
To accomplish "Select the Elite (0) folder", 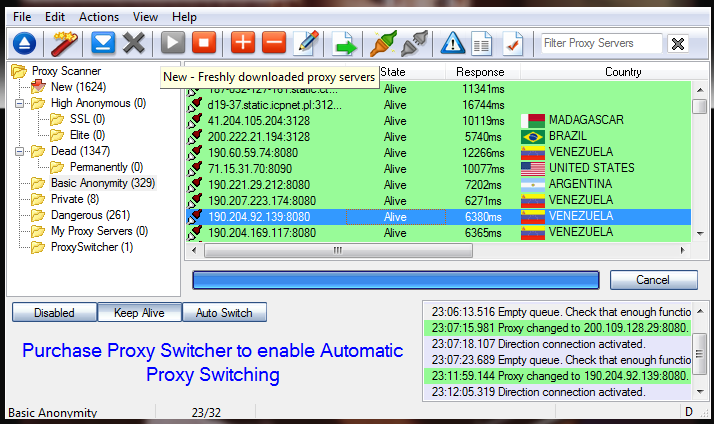I will click(x=87, y=135).
